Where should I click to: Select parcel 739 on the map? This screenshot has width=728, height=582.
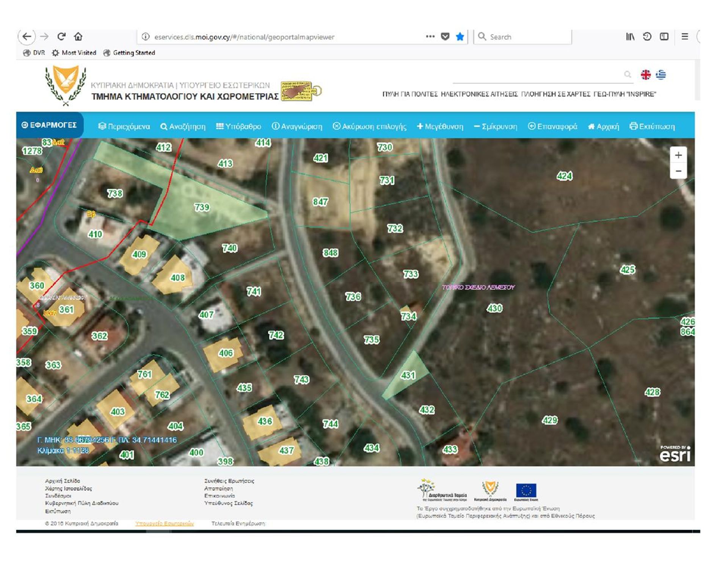(x=202, y=207)
